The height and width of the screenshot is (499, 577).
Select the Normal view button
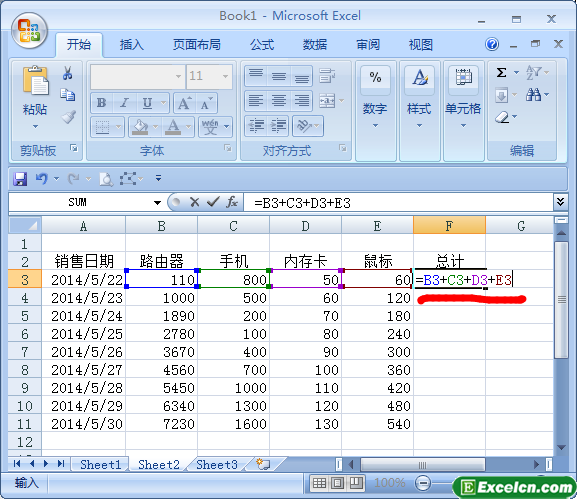click(x=319, y=483)
